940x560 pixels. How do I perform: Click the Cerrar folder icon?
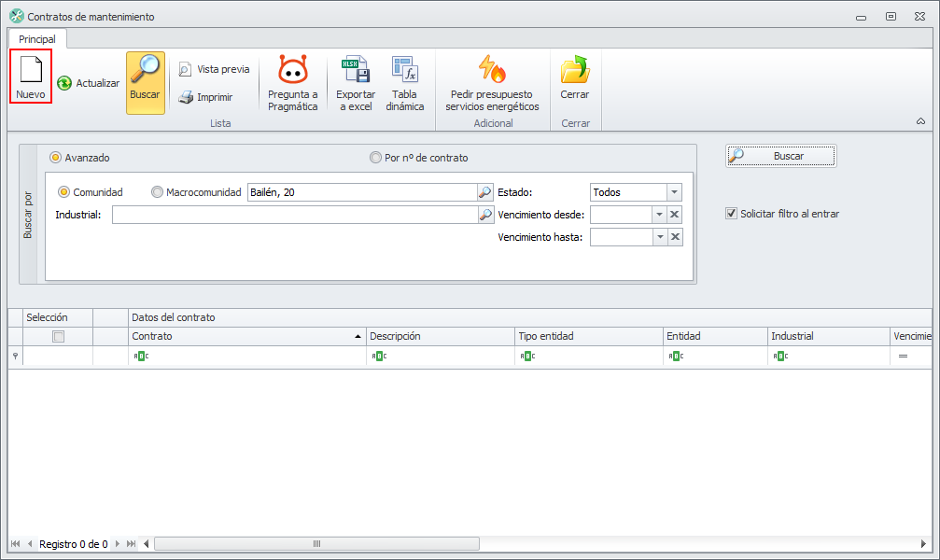[x=575, y=70]
